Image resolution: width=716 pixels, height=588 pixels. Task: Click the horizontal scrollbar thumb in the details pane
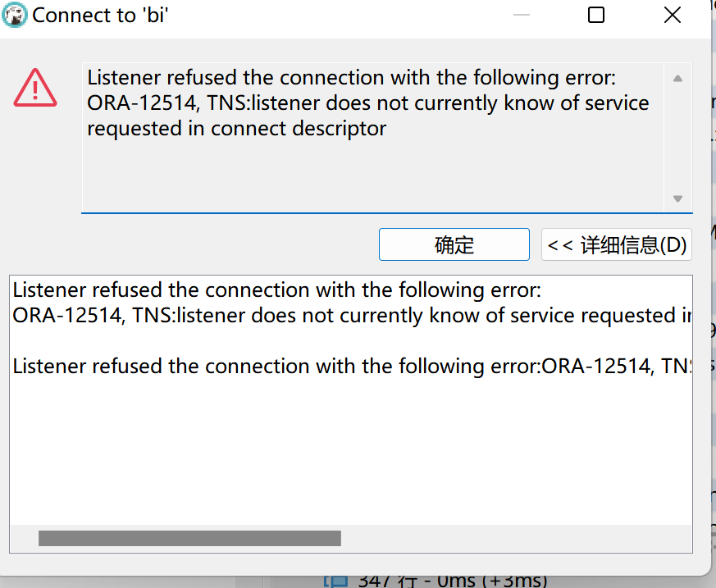coord(189,538)
